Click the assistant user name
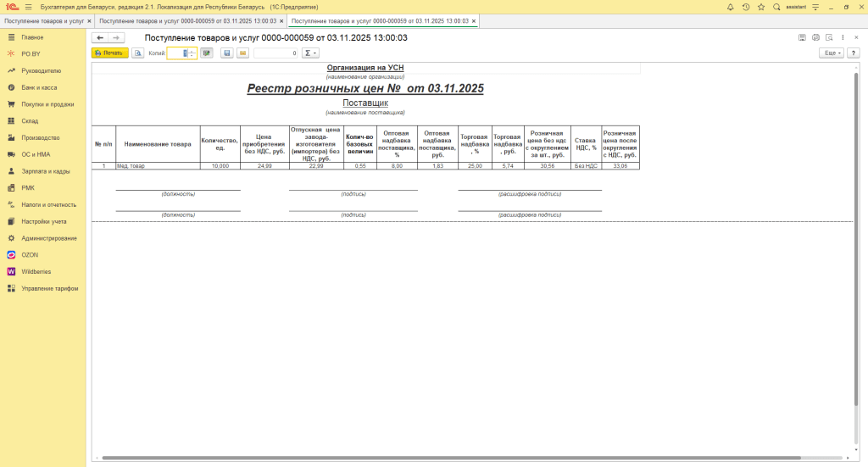 [x=796, y=7]
